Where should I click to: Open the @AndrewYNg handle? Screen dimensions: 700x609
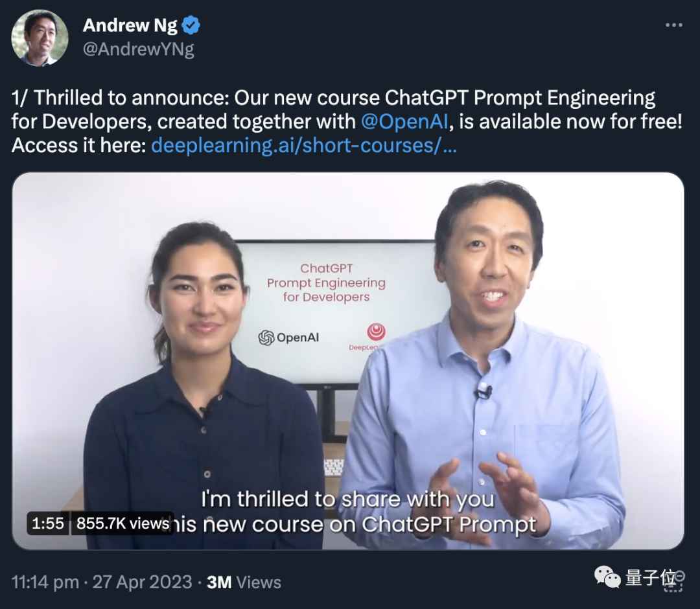(x=139, y=49)
